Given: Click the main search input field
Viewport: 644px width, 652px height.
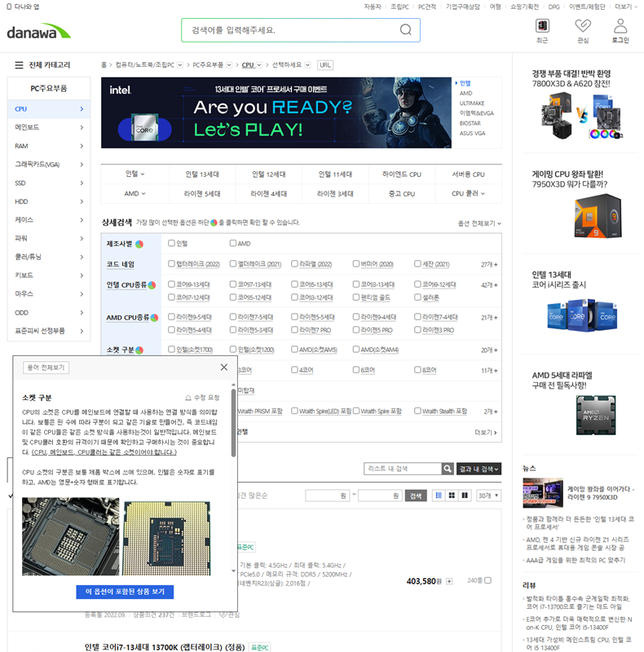Looking at the screenshot, I should coord(291,30).
